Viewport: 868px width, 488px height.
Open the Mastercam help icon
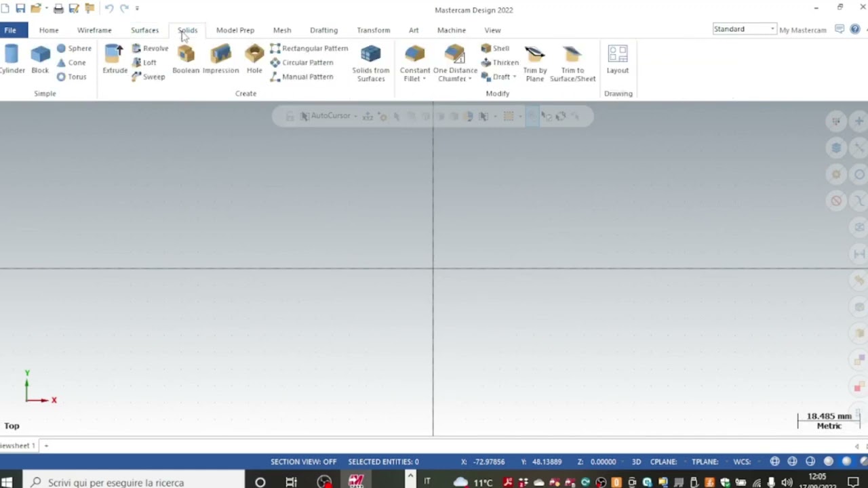[x=855, y=29]
